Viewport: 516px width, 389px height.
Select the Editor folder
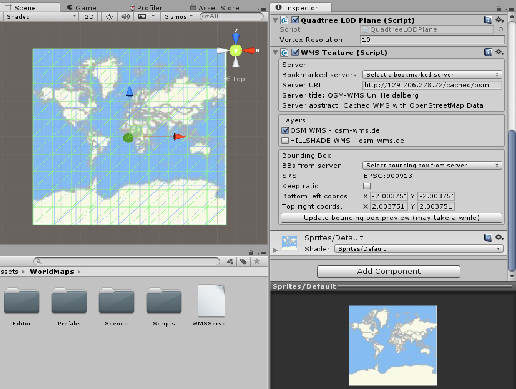click(21, 307)
